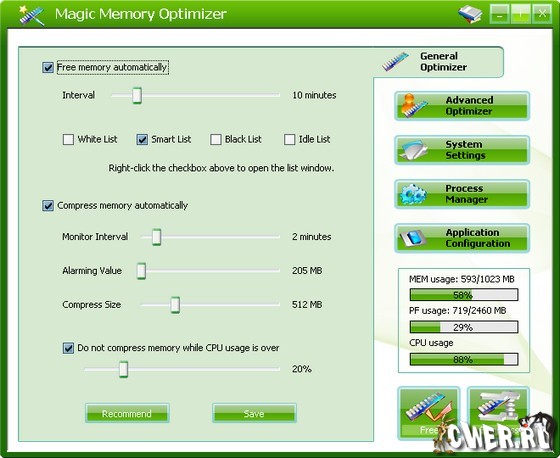
Task: Click the '10 minutes' interval value
Action: pyautogui.click(x=314, y=95)
